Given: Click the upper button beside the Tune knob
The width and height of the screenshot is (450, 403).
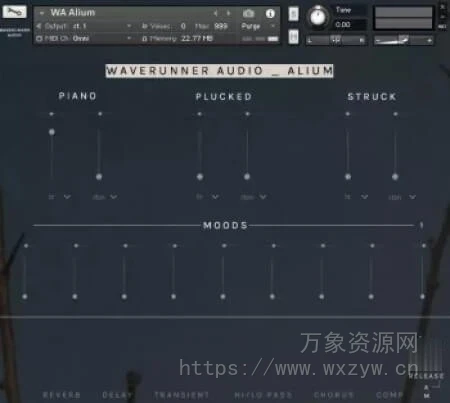Looking at the screenshot, I should click(293, 14).
